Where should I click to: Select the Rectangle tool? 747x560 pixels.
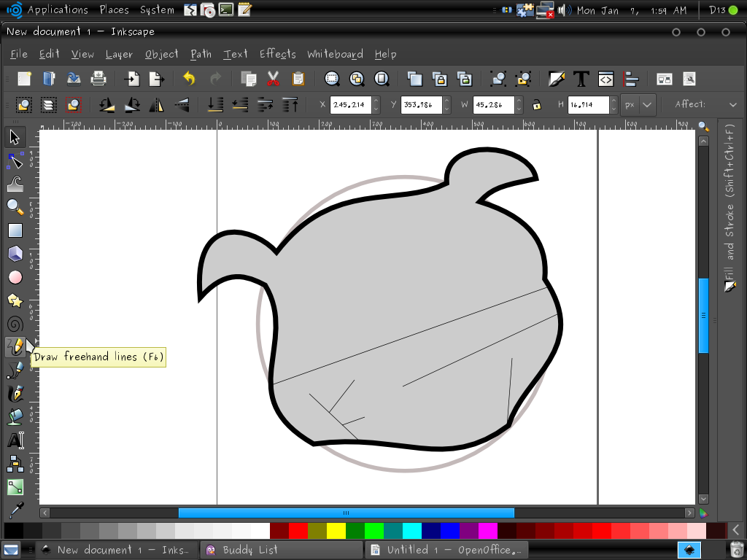[15, 230]
